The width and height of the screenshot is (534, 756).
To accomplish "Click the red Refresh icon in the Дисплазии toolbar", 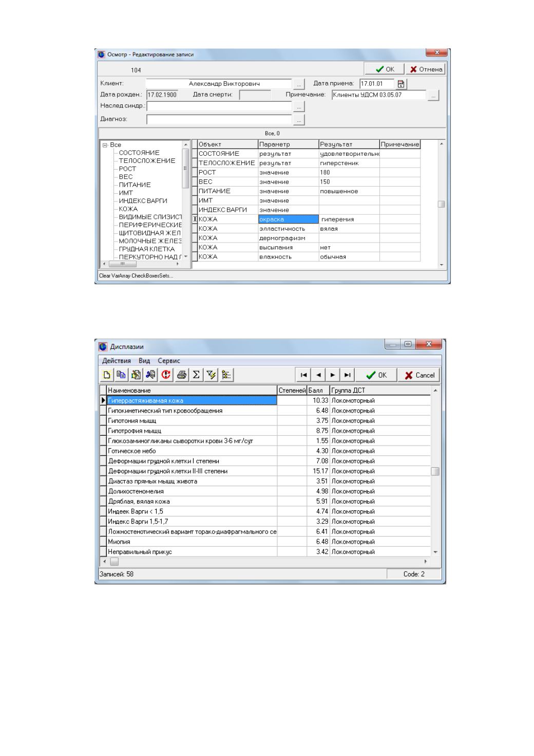I will [166, 375].
